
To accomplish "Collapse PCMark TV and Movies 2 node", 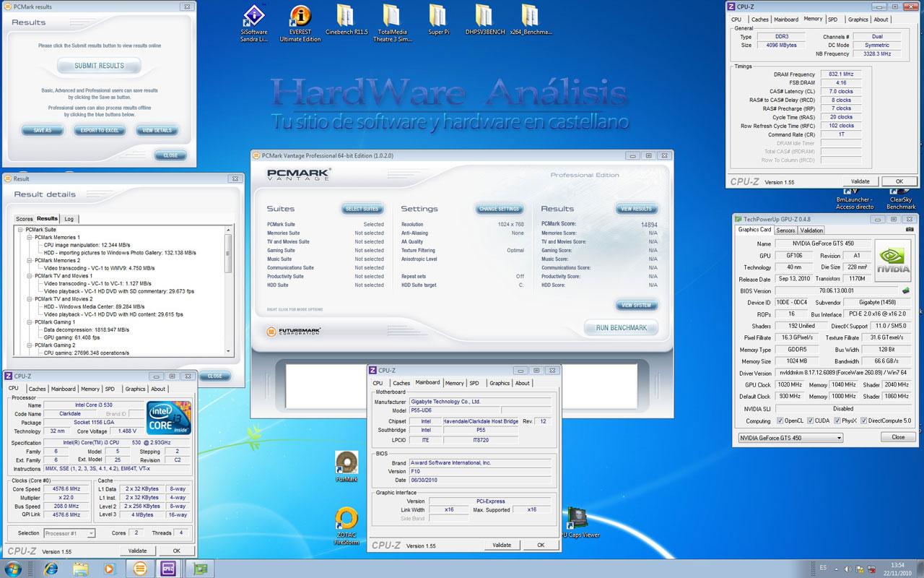I will [x=30, y=298].
